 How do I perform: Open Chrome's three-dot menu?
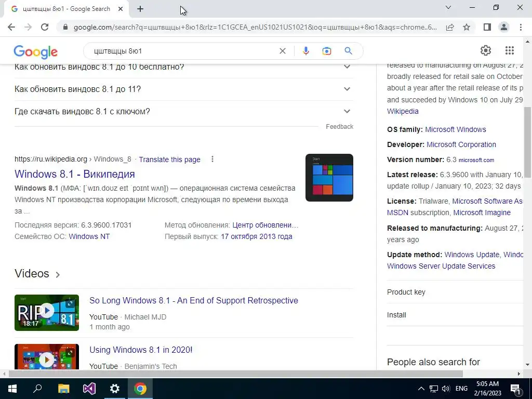click(x=521, y=27)
